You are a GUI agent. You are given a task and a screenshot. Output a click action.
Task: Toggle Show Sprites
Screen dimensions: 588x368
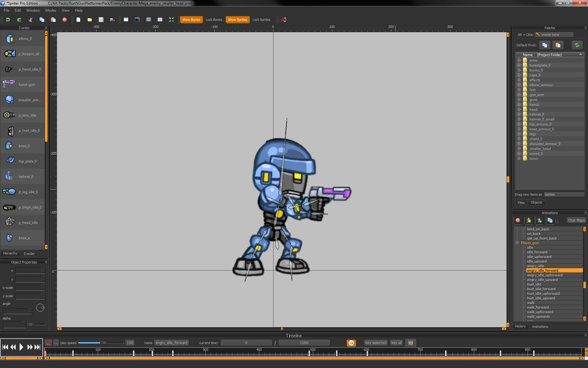[x=238, y=19]
